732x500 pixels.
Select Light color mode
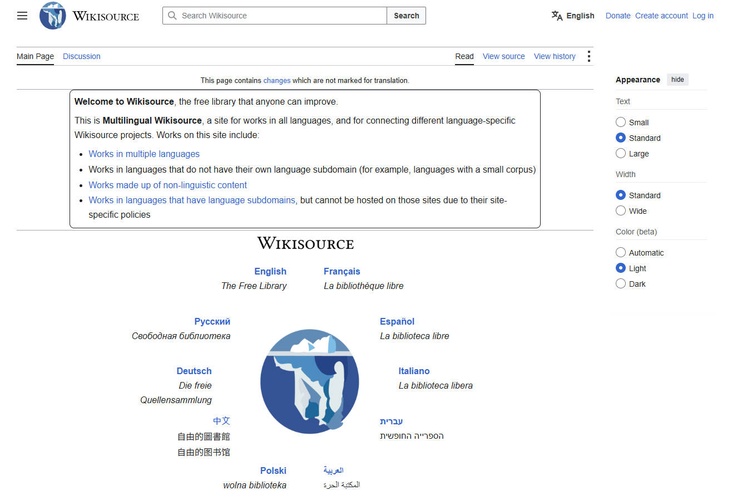tap(620, 268)
